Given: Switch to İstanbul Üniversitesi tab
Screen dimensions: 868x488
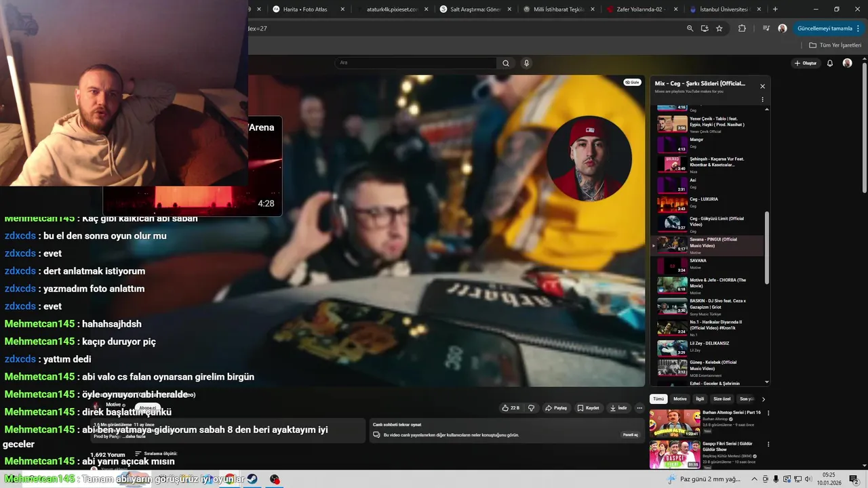Looking at the screenshot, I should (724, 9).
